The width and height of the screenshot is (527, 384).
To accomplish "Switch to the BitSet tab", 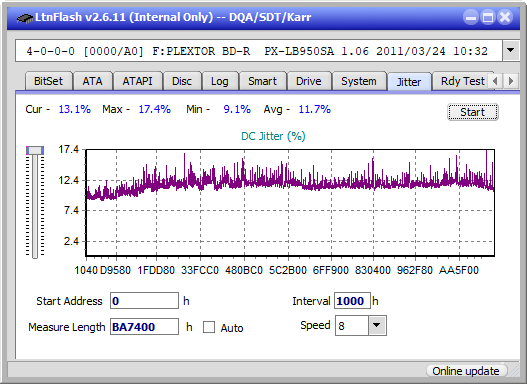I will click(48, 81).
